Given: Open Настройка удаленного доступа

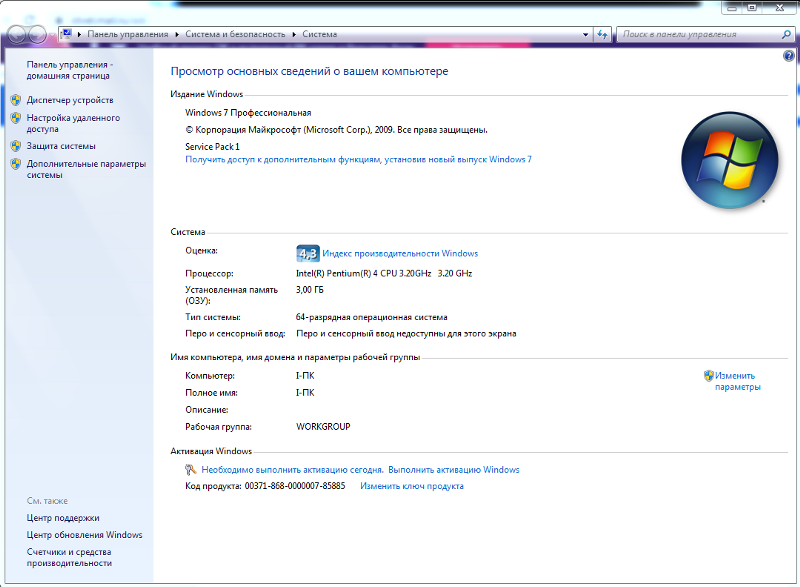Looking at the screenshot, I should click(x=73, y=123).
